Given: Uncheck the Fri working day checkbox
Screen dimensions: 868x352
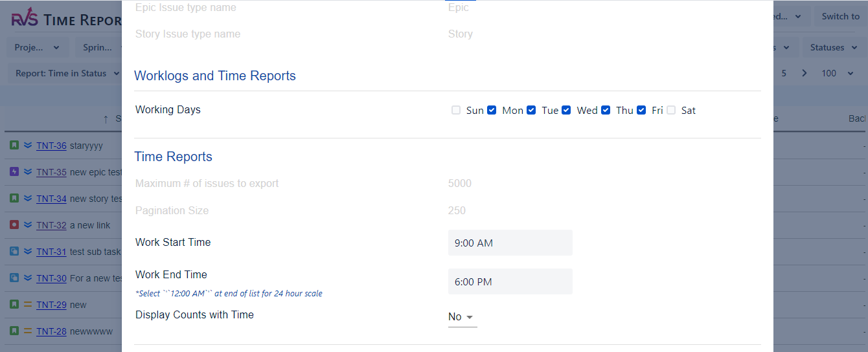Looking at the screenshot, I should coord(641,110).
